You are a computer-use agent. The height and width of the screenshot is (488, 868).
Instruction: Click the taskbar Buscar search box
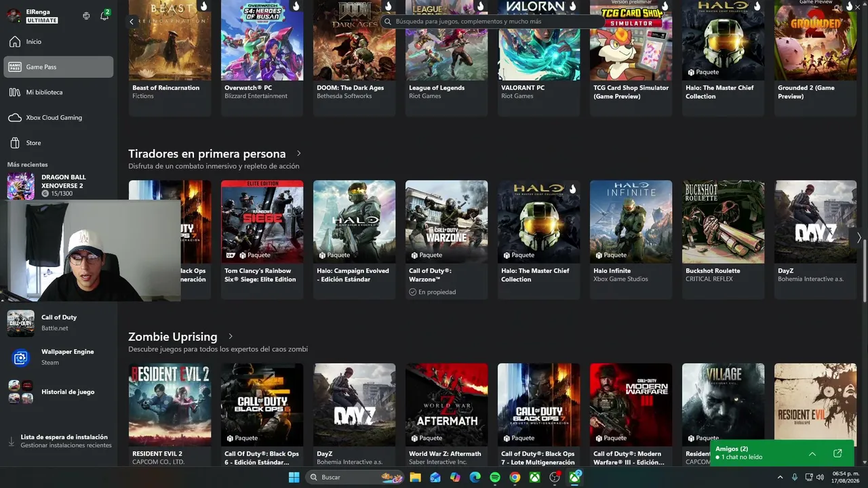[x=355, y=477]
